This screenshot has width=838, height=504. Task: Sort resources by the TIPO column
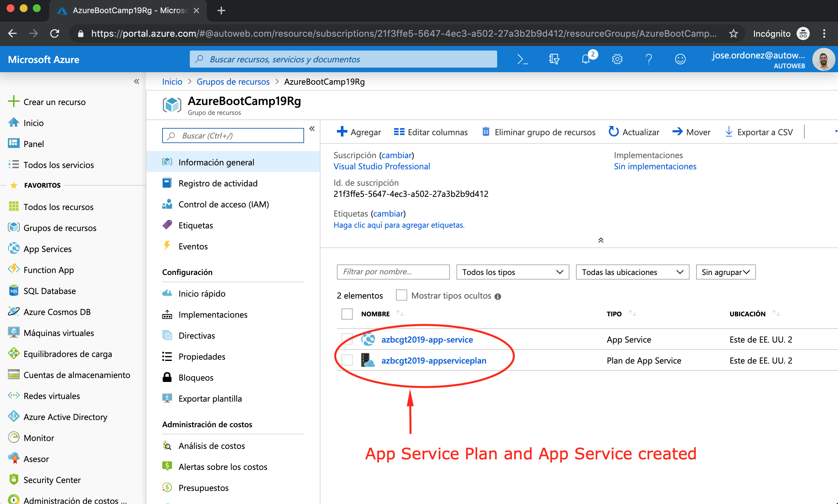pos(614,313)
